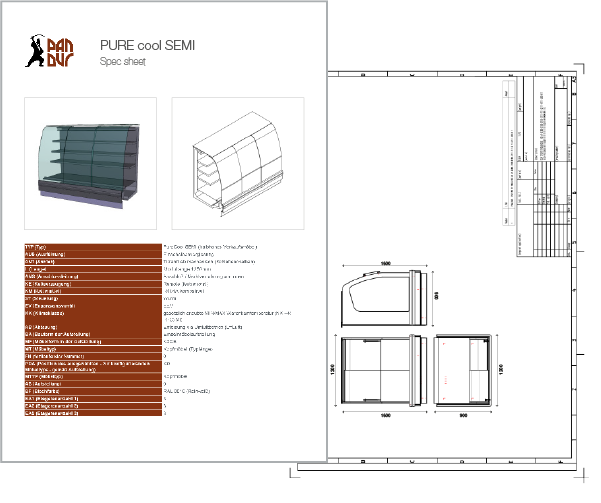Click the top view drawing of the case
This screenshot has width=601, height=503.
point(381,297)
